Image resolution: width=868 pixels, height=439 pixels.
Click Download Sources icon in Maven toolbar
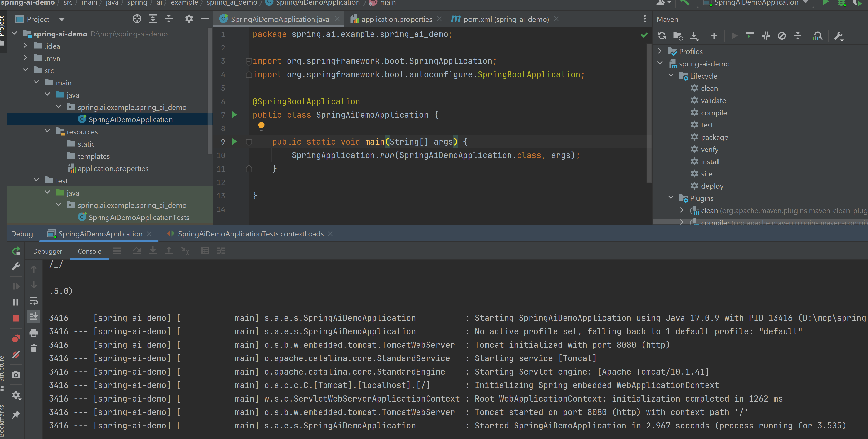coord(694,36)
